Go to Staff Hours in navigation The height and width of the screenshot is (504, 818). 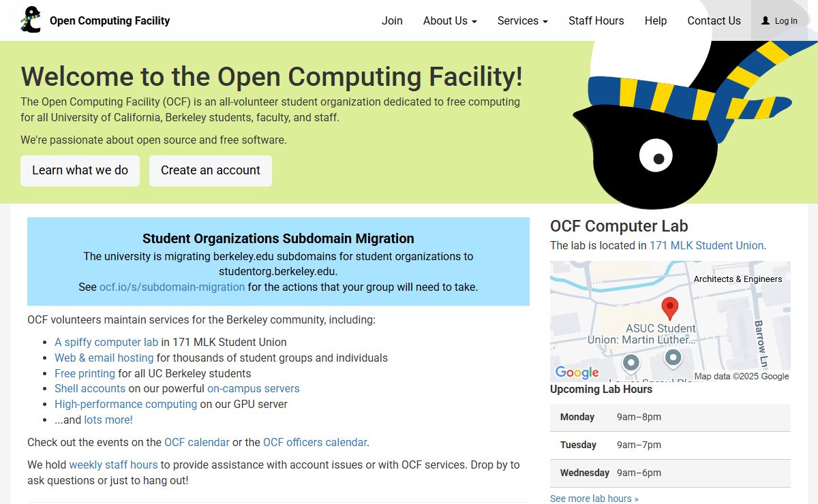click(x=596, y=20)
